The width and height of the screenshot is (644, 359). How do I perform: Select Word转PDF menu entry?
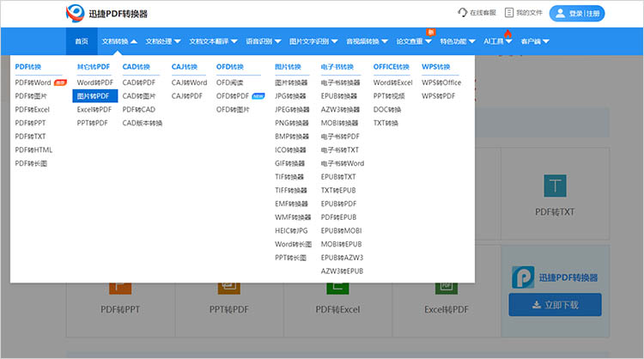tap(94, 82)
